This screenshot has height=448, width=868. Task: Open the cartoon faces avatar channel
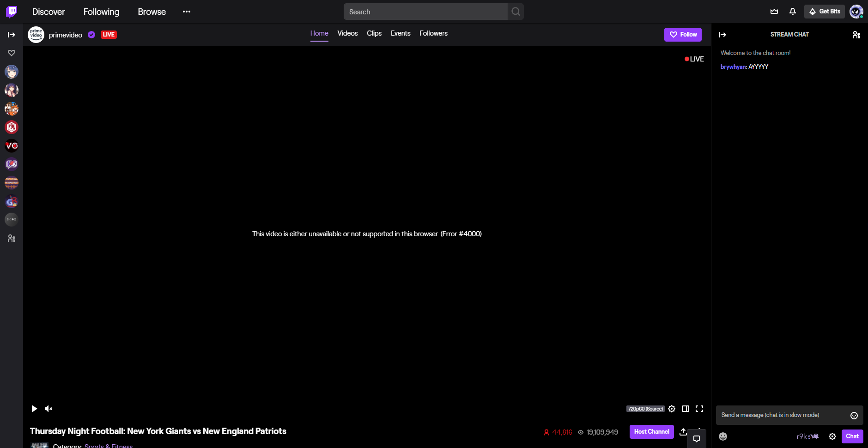(12, 109)
